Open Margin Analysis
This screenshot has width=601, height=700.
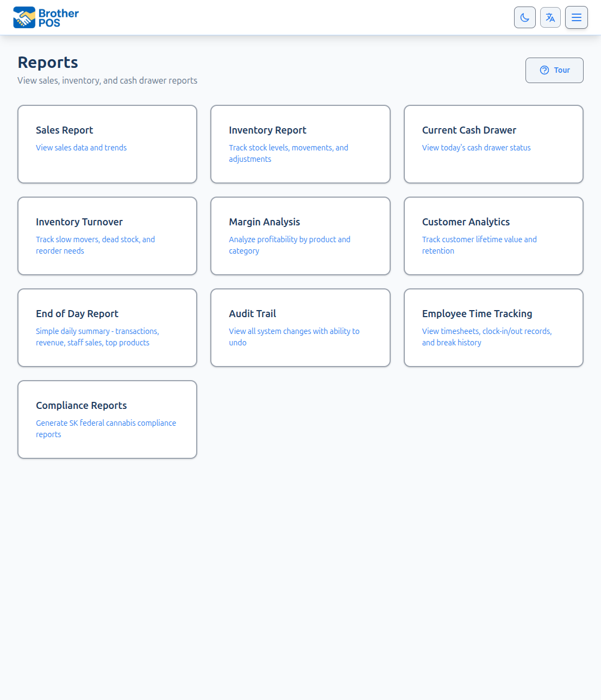tap(300, 236)
